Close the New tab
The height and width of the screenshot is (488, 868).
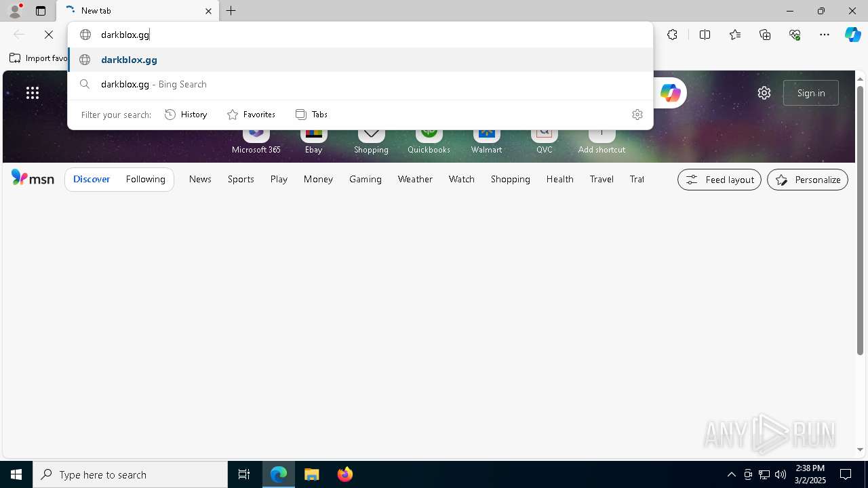point(208,11)
